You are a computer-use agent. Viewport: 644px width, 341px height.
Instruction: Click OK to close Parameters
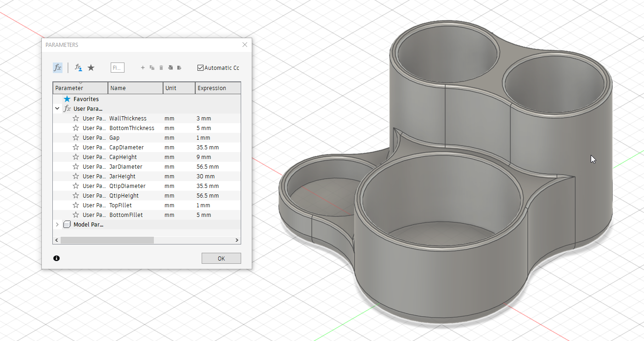click(x=221, y=258)
